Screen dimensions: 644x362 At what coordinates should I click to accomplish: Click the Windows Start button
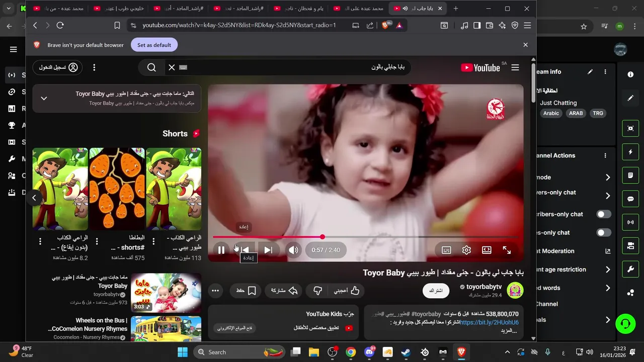pos(182,352)
